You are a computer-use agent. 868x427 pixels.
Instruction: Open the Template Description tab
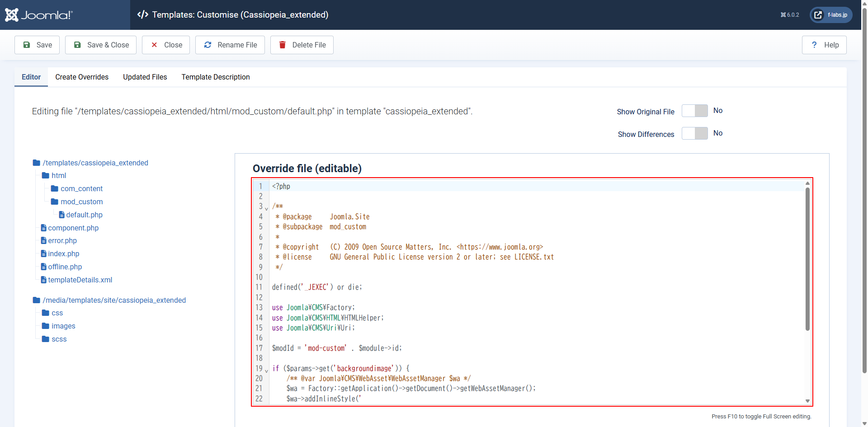[x=216, y=77]
